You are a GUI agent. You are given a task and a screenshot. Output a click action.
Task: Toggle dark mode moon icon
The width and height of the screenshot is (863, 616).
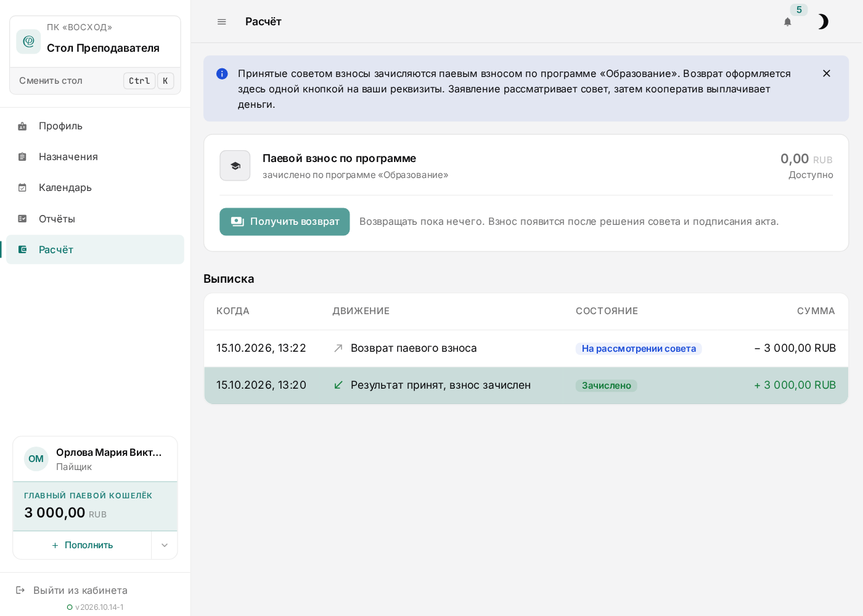(823, 22)
